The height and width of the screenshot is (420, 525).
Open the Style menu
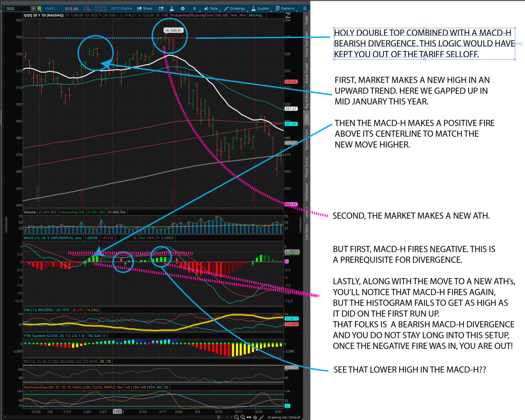click(x=211, y=9)
